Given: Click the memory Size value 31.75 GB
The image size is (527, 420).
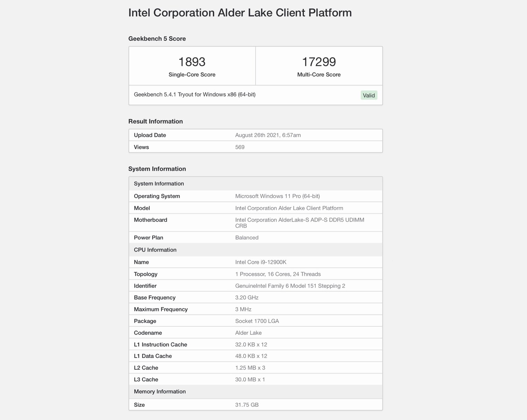Looking at the screenshot, I should click(247, 405).
